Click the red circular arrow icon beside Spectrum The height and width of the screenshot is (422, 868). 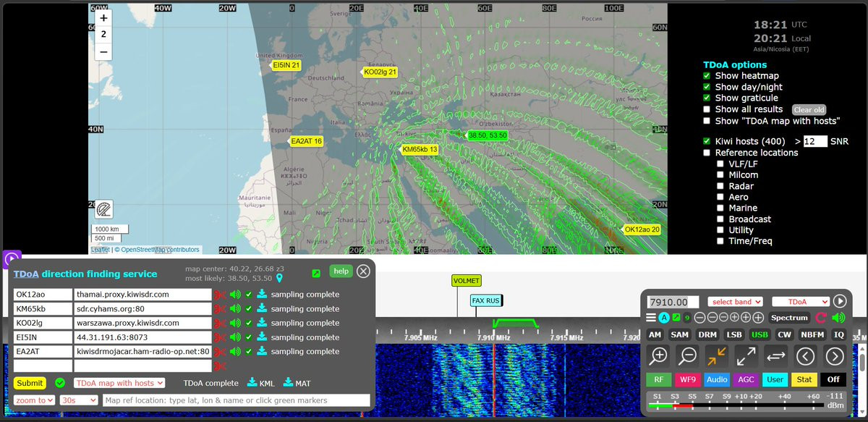point(821,318)
